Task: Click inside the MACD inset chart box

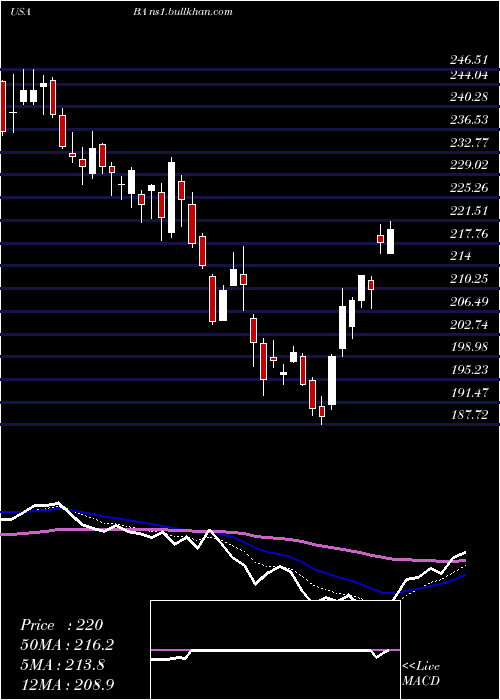Action: click(x=275, y=650)
